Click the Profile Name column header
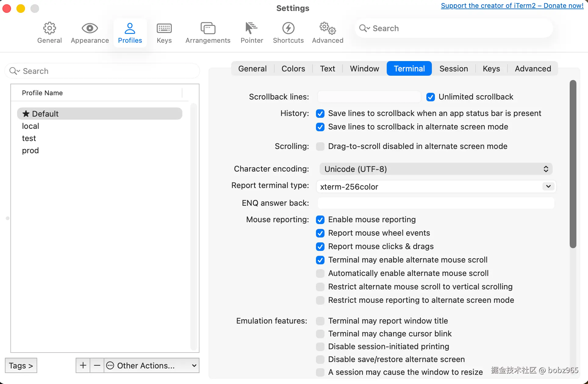The image size is (588, 384). [97, 93]
